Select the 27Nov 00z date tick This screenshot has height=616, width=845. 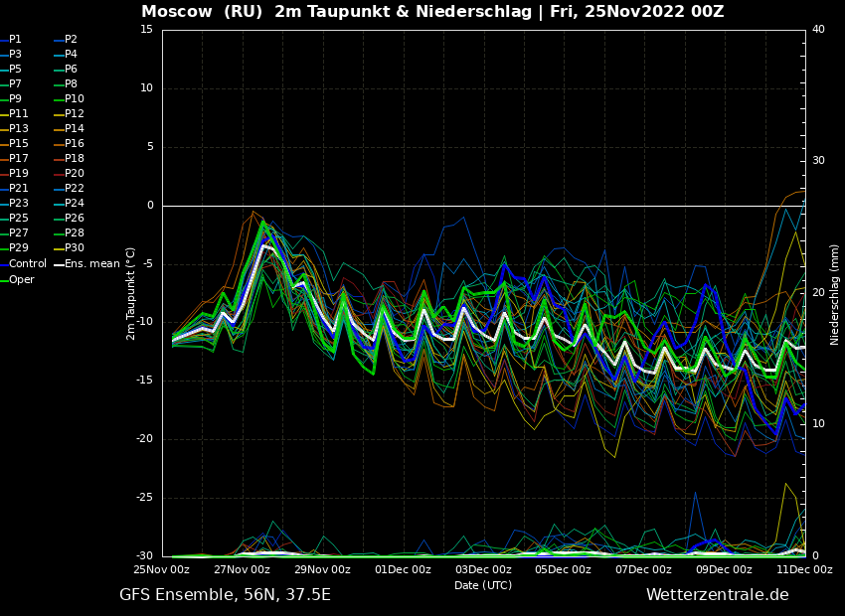click(x=242, y=570)
